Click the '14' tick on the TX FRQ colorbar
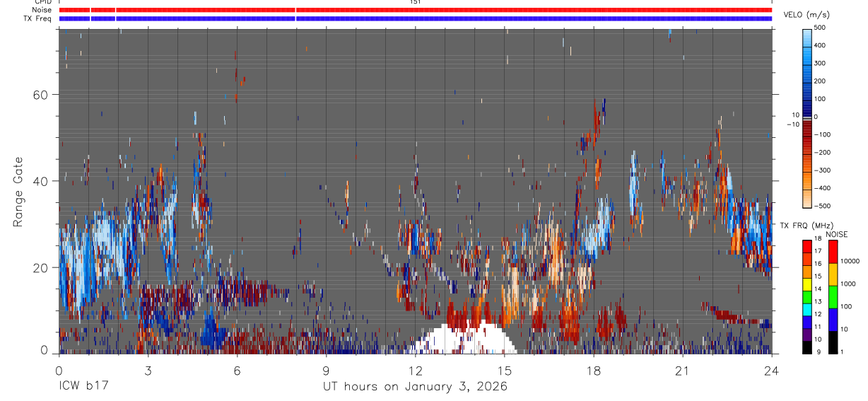Image resolution: width=868 pixels, height=401 pixels. click(818, 289)
